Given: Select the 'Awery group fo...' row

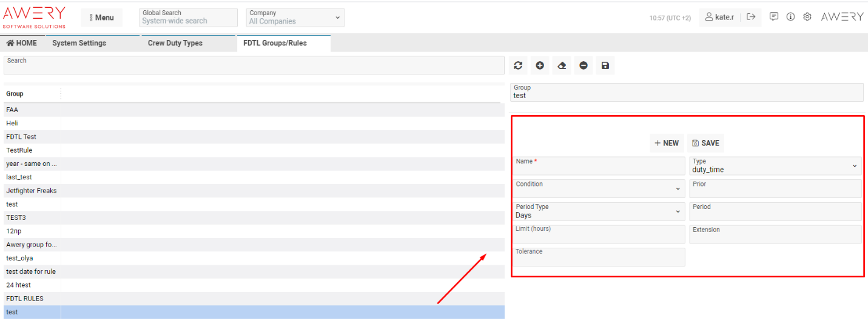Looking at the screenshot, I should coord(254,245).
